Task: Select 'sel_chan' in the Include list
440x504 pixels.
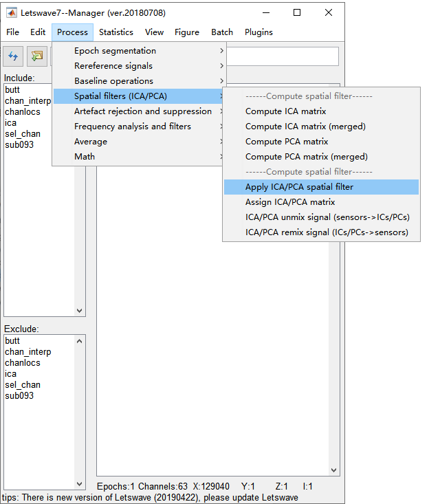Action: click(23, 133)
